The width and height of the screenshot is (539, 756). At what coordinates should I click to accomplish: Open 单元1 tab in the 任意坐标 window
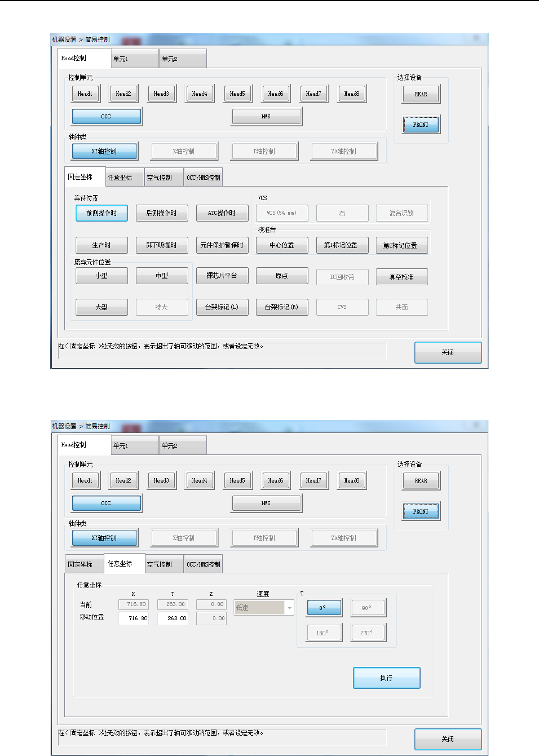click(135, 445)
